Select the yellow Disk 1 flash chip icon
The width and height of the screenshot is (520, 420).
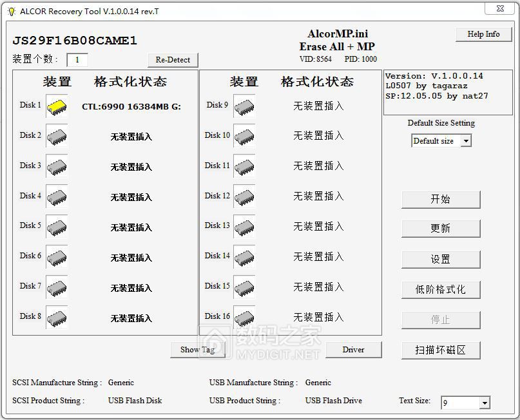click(55, 105)
